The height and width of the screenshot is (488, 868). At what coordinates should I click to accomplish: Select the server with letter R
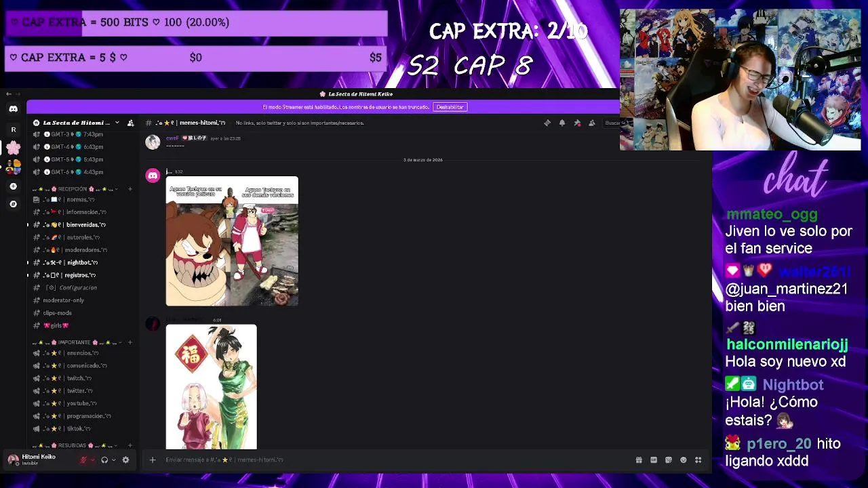tap(13, 129)
